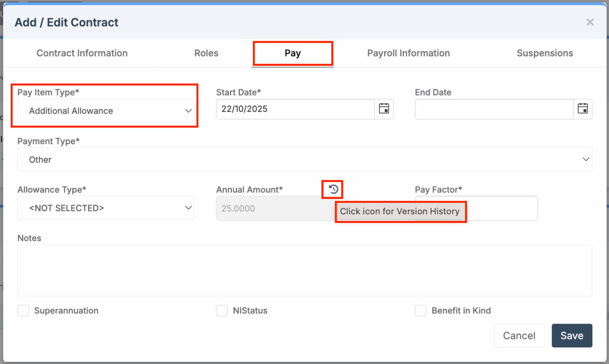
Task: Switch to the Payroll Information tab
Action: (x=408, y=53)
